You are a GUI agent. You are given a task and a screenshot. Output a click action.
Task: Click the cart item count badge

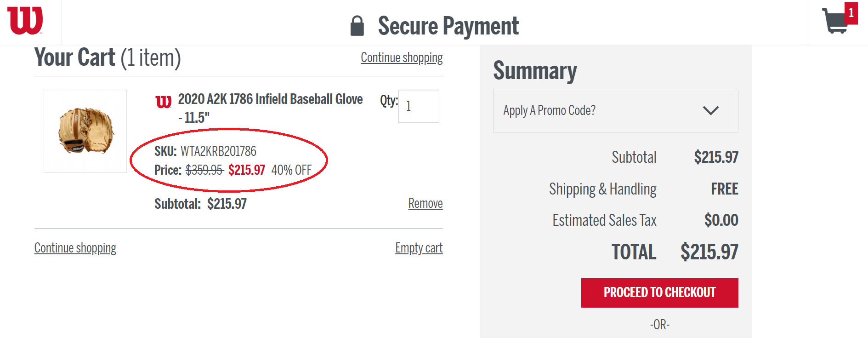(851, 13)
